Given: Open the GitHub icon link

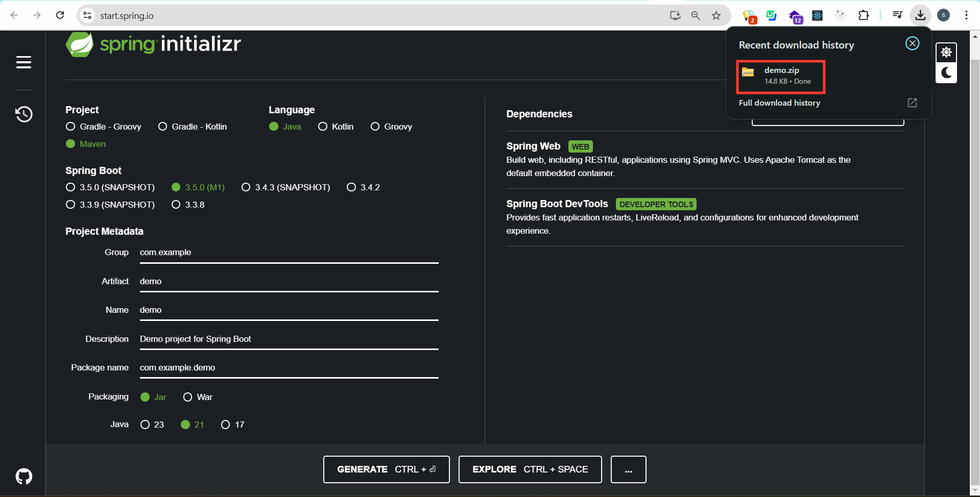Looking at the screenshot, I should click(x=23, y=477).
